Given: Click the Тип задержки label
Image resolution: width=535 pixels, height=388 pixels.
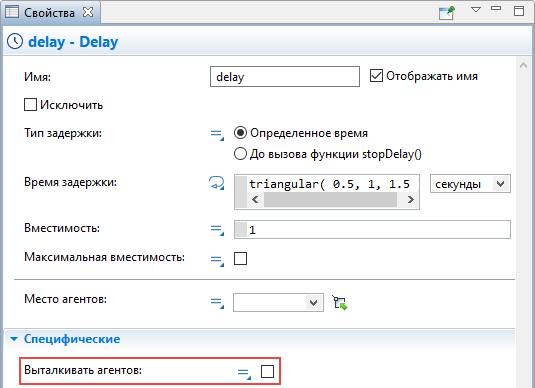Looking at the screenshot, I should [x=63, y=133].
